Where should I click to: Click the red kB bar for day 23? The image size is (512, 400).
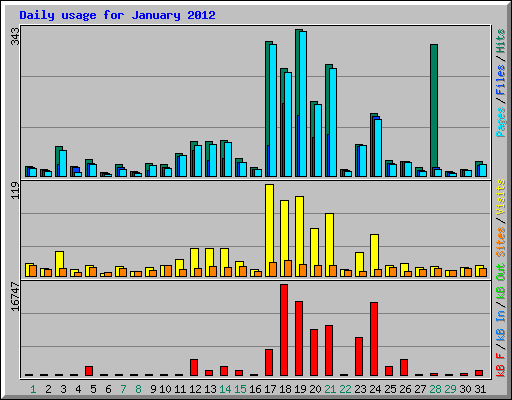tap(359, 357)
